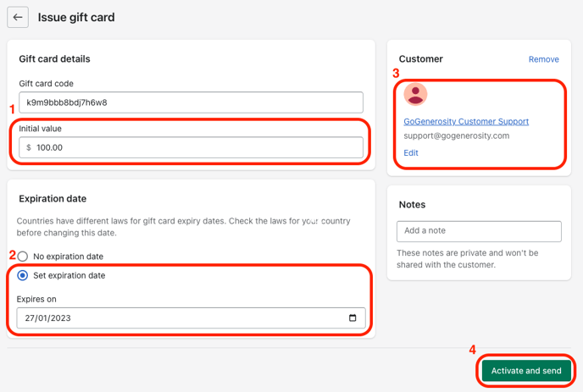
Task: Click Activate and send button
Action: [x=526, y=371]
